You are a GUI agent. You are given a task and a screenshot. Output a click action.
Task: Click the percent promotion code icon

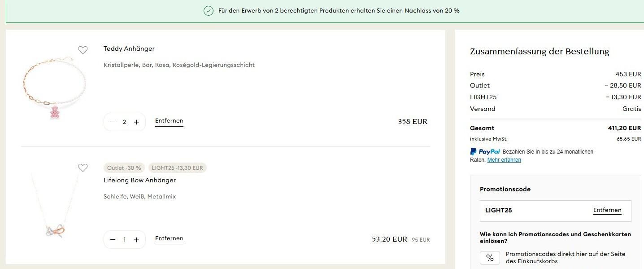point(490,258)
